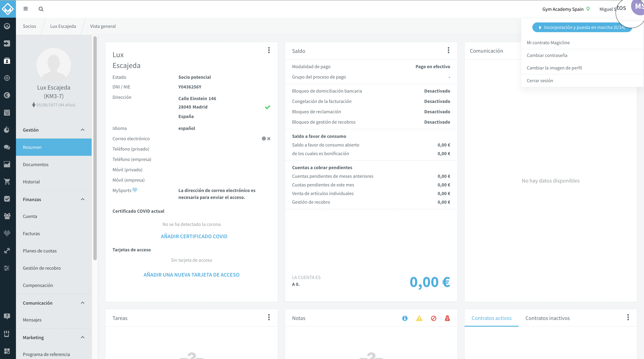644x359 pixels.
Task: Open the shopping cart sidebar icon
Action: [7, 181]
